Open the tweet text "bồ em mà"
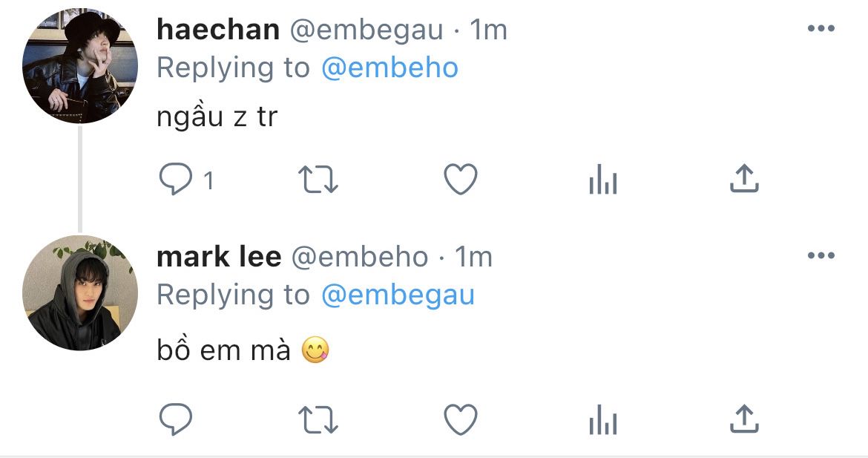This screenshot has width=868, height=458. point(223,350)
